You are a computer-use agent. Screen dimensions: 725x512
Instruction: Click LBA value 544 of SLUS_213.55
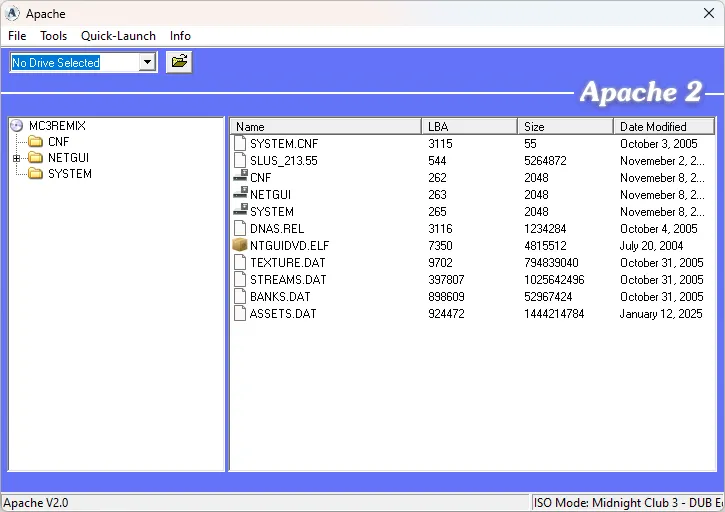[x=437, y=161]
